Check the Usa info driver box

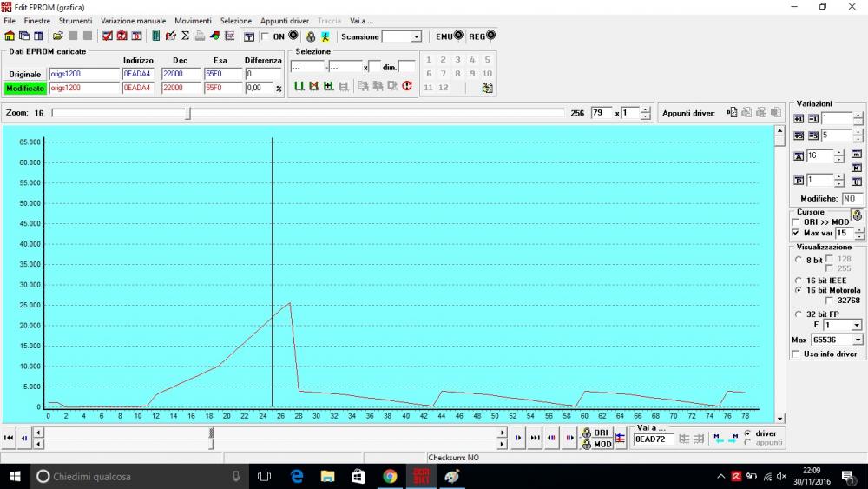pyautogui.click(x=796, y=354)
